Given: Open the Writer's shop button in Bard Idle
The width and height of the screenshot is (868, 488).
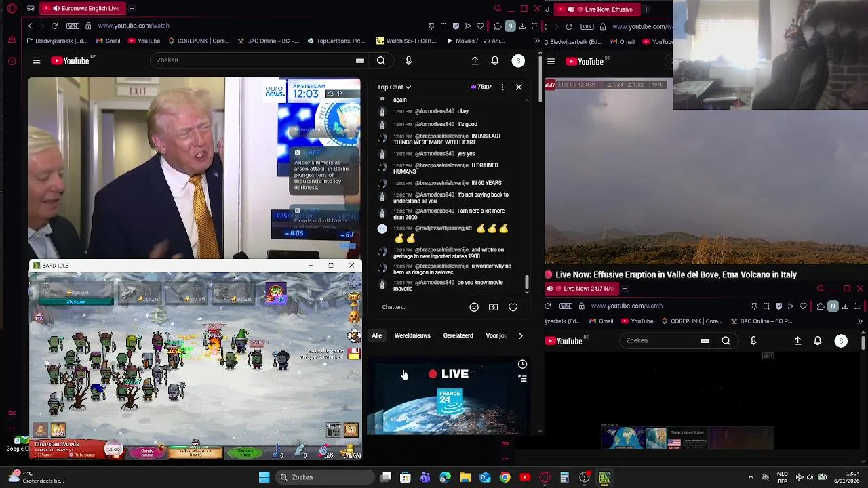Looking at the screenshot, I should point(245,452).
